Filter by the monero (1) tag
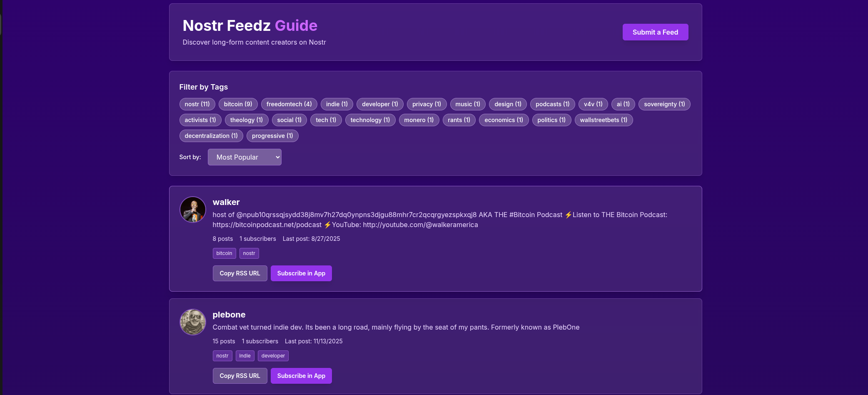This screenshot has height=395, width=868. pos(419,120)
